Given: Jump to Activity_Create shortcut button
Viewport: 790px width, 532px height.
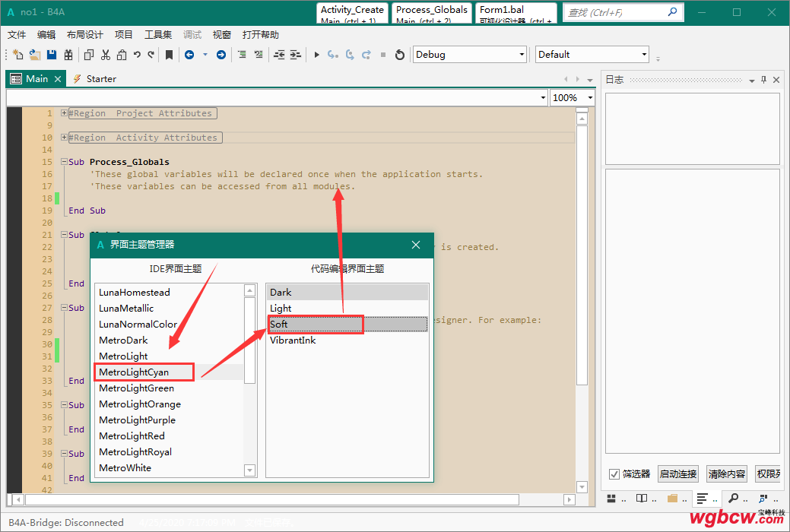Looking at the screenshot, I should point(352,14).
